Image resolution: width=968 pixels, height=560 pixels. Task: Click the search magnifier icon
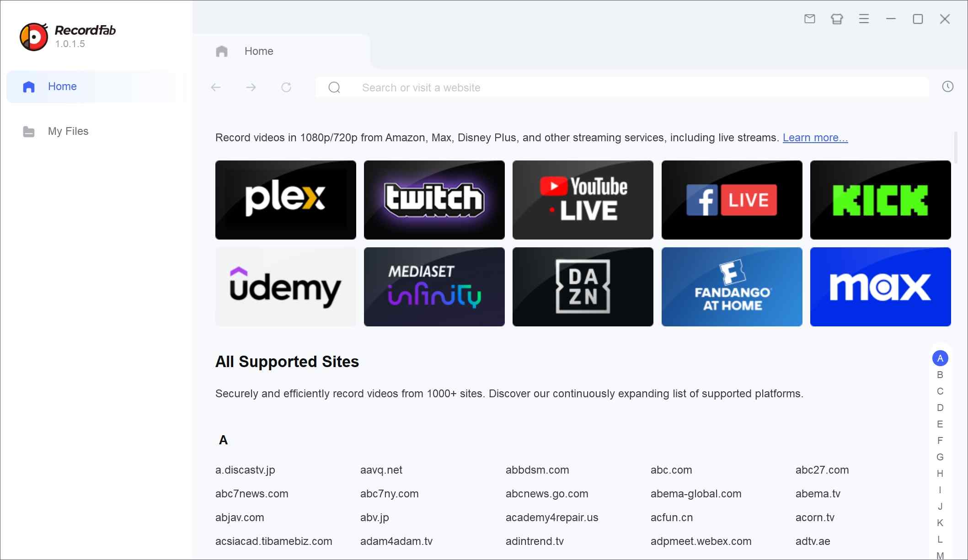[334, 87]
